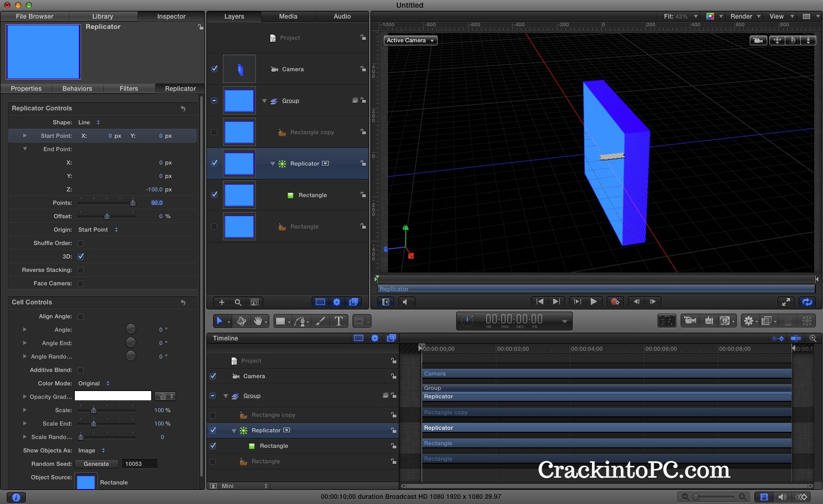This screenshot has height=504, width=823.
Task: Enter full screen player mode
Action: [x=786, y=302]
